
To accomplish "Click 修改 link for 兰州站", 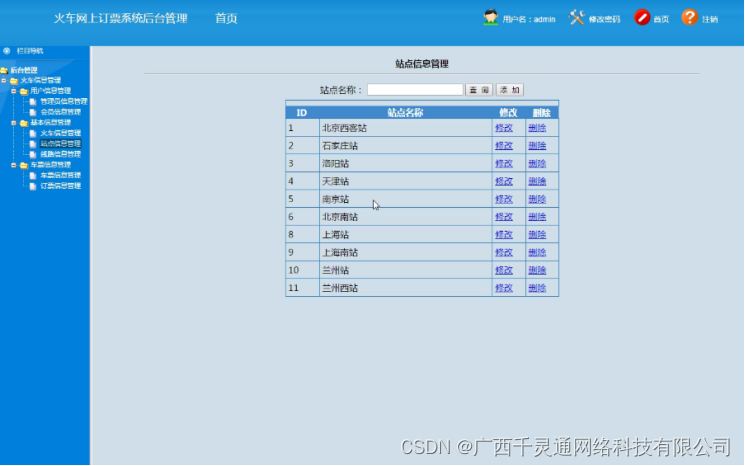I will pos(504,270).
